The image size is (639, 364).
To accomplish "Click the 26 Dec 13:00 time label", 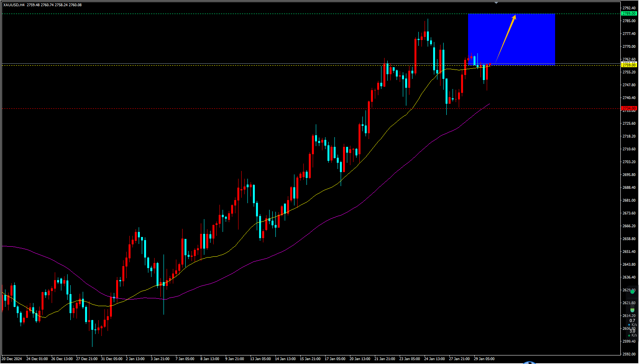I will (62, 359).
